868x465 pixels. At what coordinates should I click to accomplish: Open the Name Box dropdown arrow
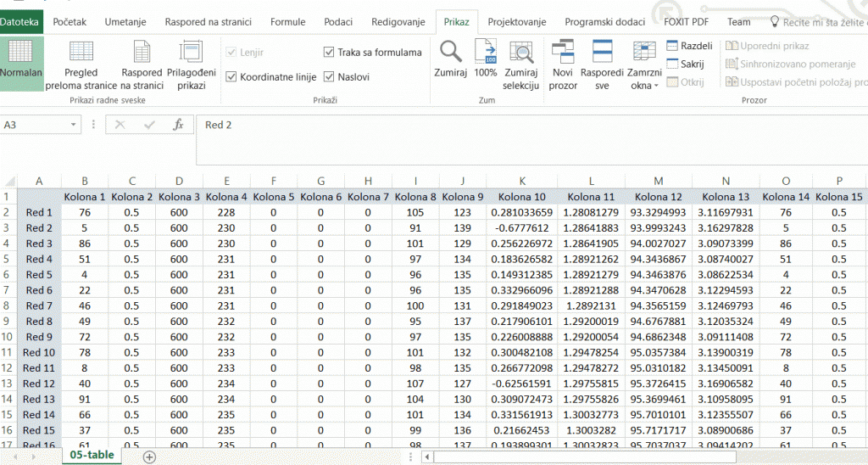[73, 125]
